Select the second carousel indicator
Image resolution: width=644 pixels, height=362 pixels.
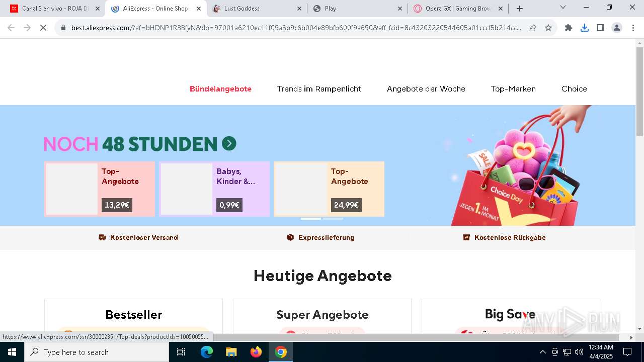click(333, 219)
